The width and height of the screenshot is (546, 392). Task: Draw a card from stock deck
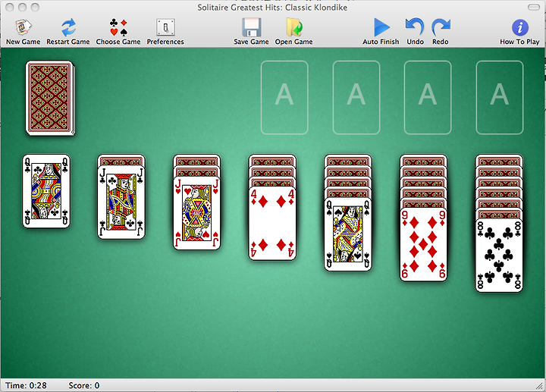coord(50,98)
